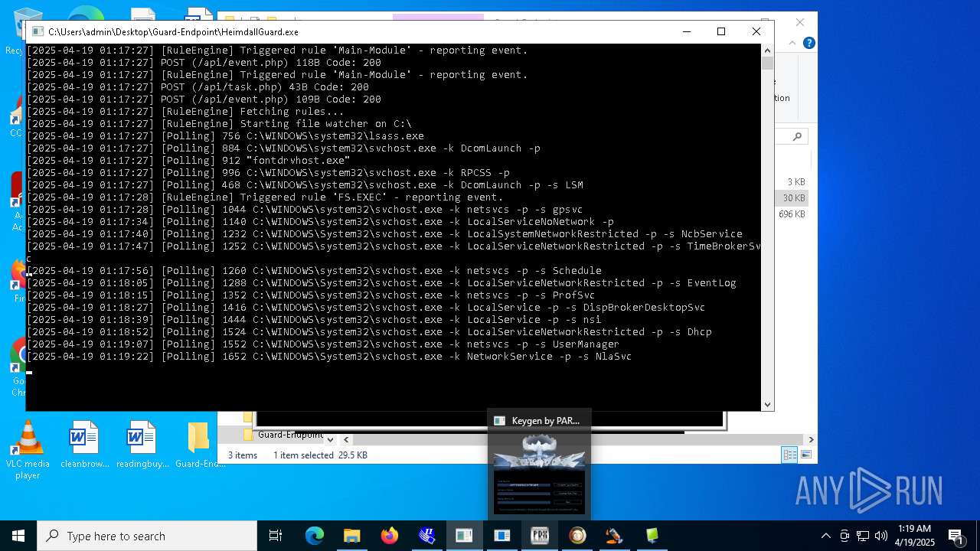Switch File Explorer to large icons view
The height and width of the screenshot is (551, 980).
coord(805,455)
